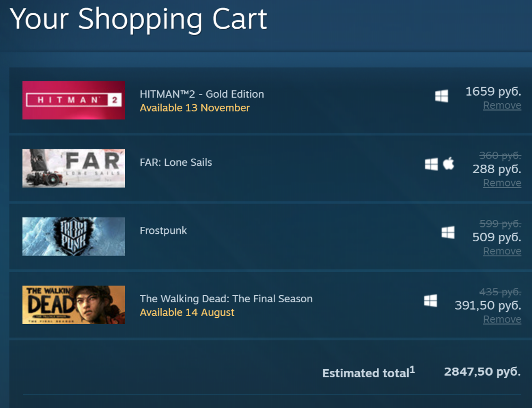Remove FAR: Lone Sails from cart
This screenshot has width=532, height=408.
tap(502, 183)
